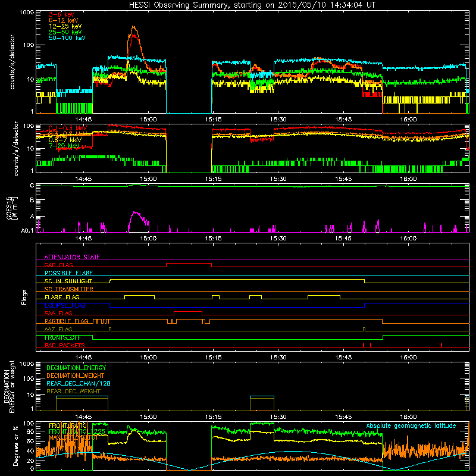The height and width of the screenshot is (476, 476).
Task: Click the orange 6-12 keV flare peak
Action: [x=133, y=27]
